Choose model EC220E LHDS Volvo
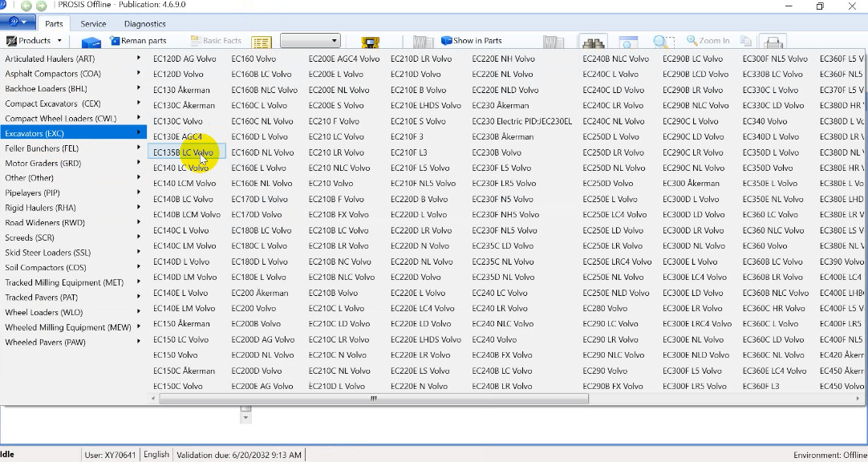The height and width of the screenshot is (462, 868). [x=426, y=339]
